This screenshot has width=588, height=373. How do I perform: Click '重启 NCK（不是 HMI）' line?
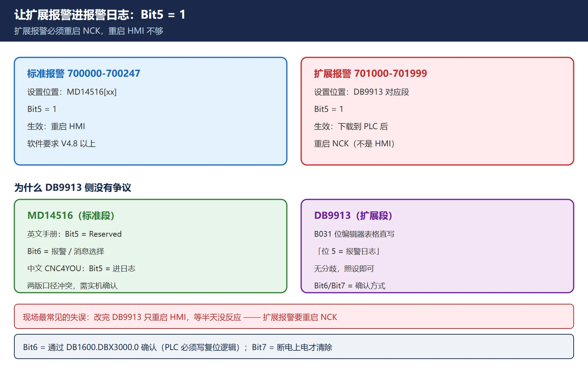click(x=354, y=144)
